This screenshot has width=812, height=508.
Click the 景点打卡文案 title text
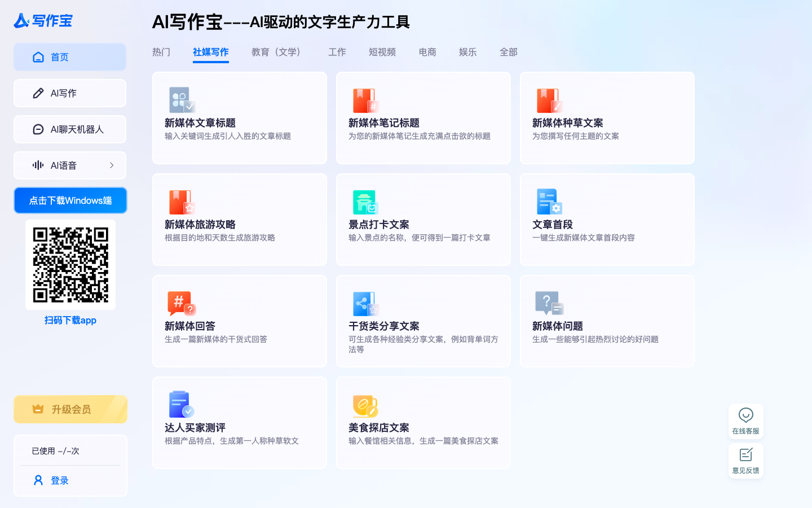tap(379, 225)
